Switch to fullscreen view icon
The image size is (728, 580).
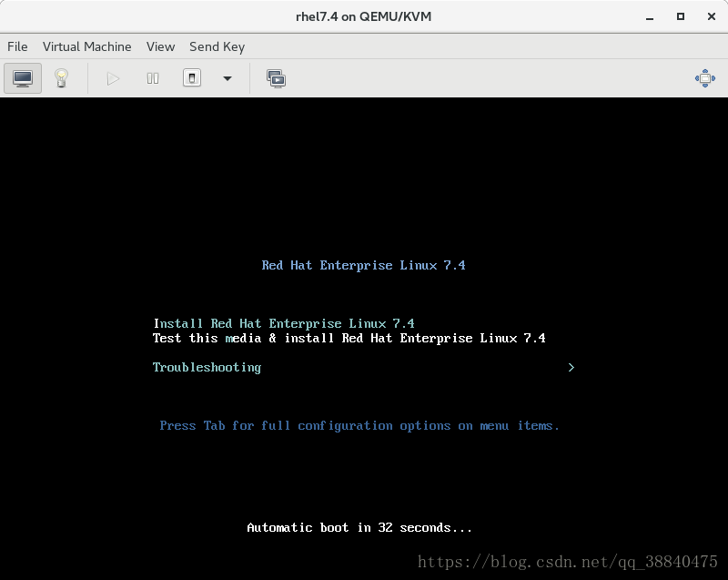(x=704, y=78)
